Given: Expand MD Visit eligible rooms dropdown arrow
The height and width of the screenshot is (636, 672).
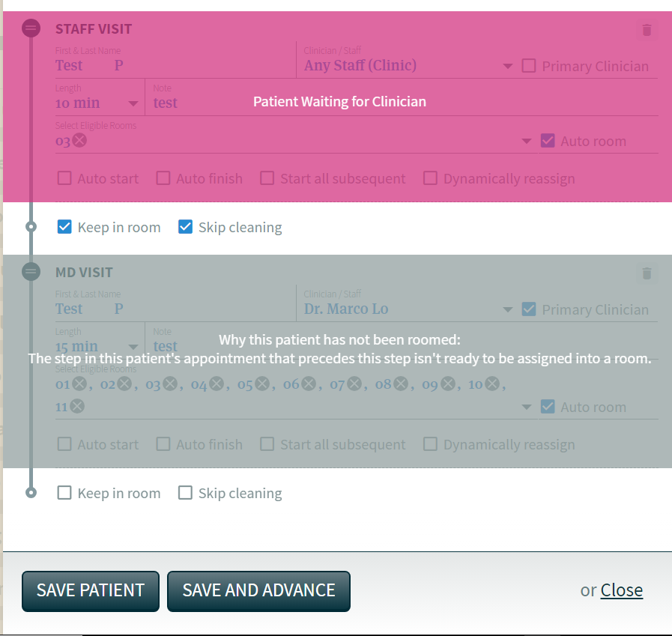Looking at the screenshot, I should click(x=527, y=407).
